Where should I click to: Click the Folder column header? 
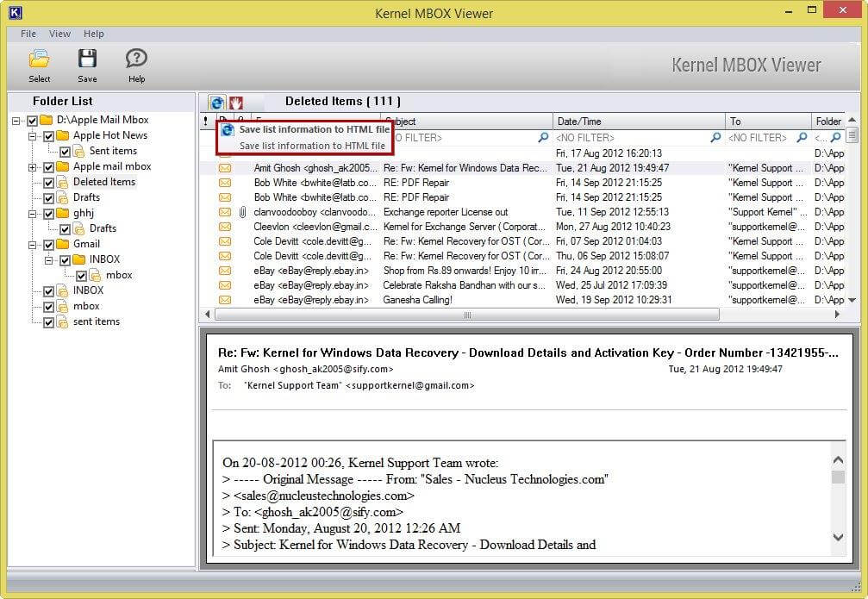[828, 121]
